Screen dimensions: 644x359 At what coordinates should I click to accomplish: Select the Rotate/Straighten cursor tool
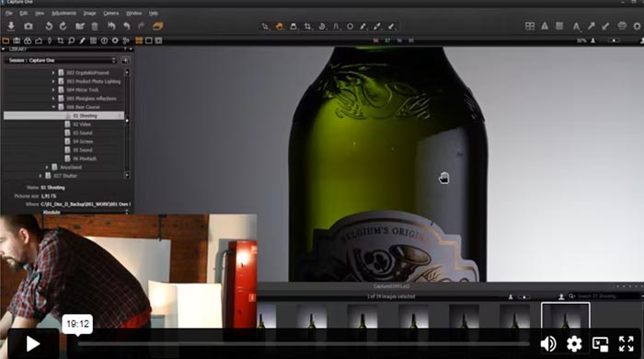pyautogui.click(x=322, y=27)
